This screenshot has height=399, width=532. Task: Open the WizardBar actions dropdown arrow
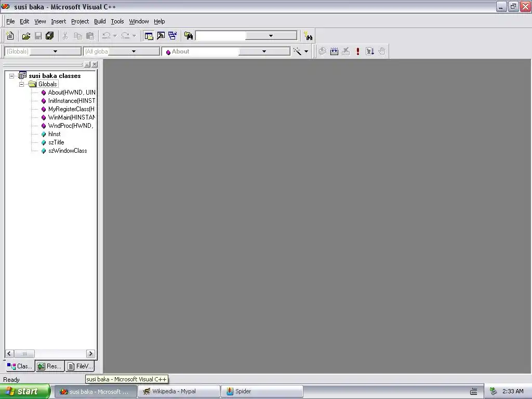pyautogui.click(x=306, y=51)
